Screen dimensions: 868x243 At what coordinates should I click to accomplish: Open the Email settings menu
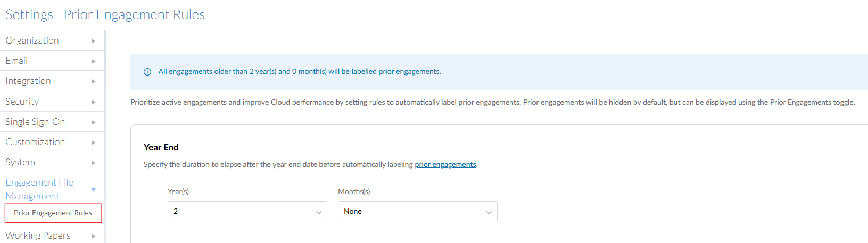(16, 61)
